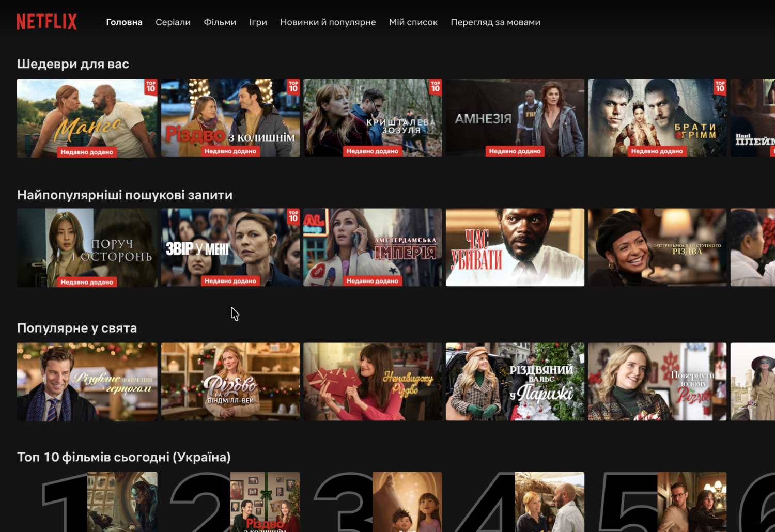
Task: Click Недавно додано label on Амстердамська імперія
Action: 373,281
